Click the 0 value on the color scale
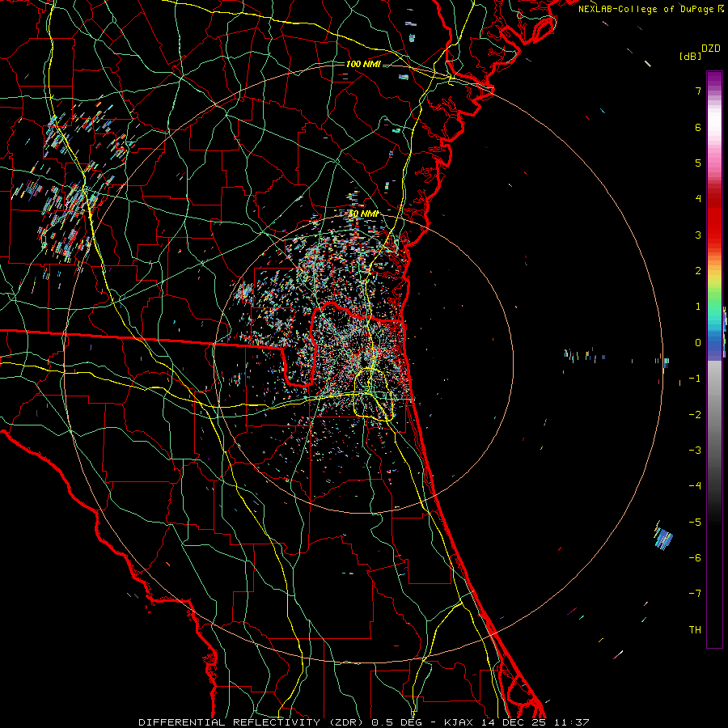The image size is (728, 728). (698, 343)
